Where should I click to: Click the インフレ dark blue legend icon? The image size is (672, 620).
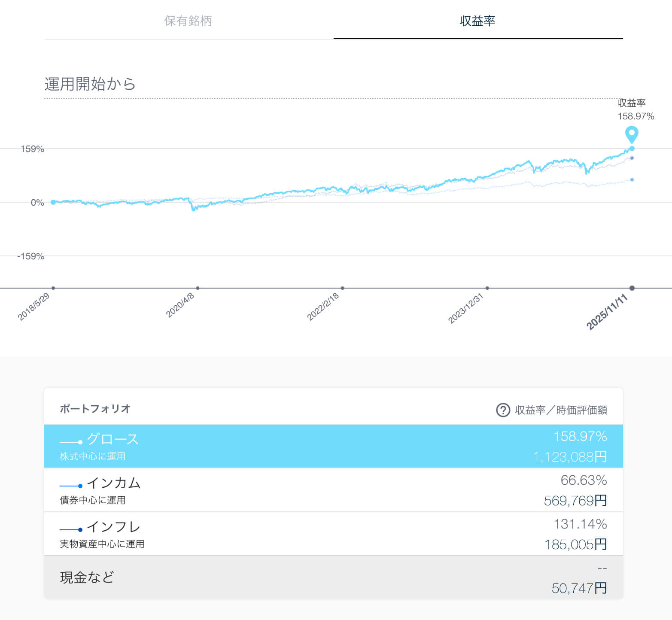coord(71,529)
